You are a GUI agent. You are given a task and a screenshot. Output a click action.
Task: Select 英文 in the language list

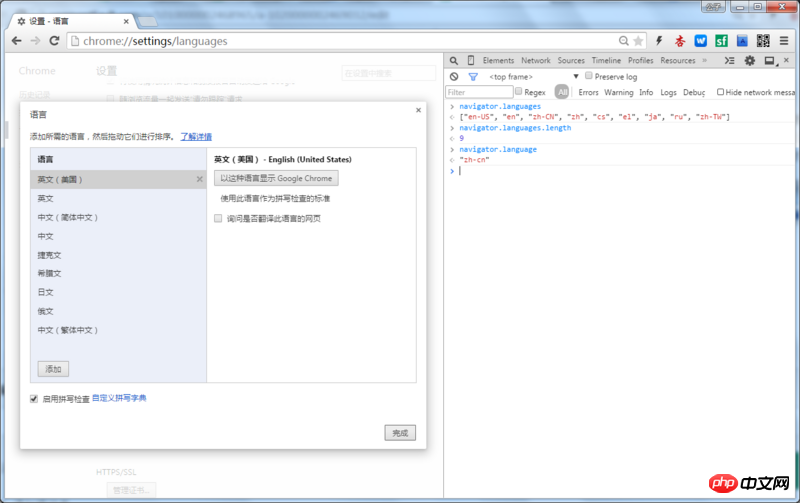pos(118,198)
